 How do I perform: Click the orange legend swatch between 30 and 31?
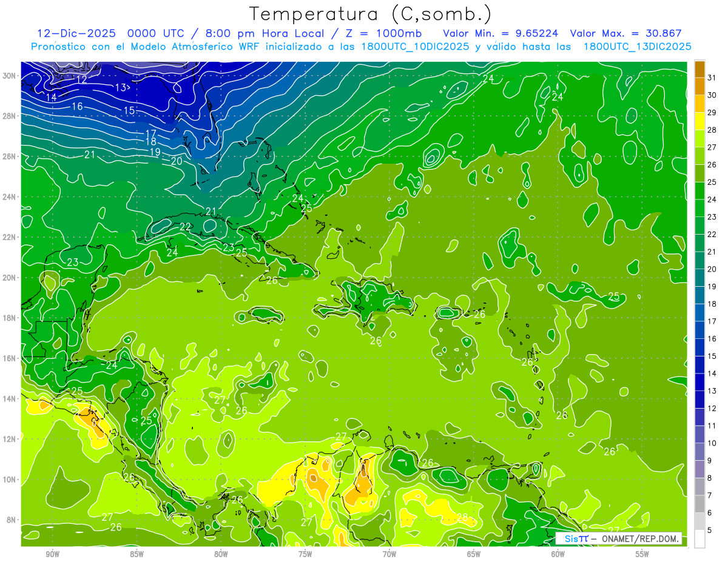click(x=699, y=86)
